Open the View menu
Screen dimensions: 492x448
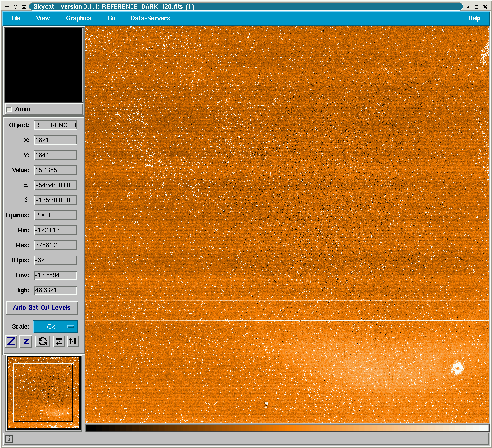point(43,18)
